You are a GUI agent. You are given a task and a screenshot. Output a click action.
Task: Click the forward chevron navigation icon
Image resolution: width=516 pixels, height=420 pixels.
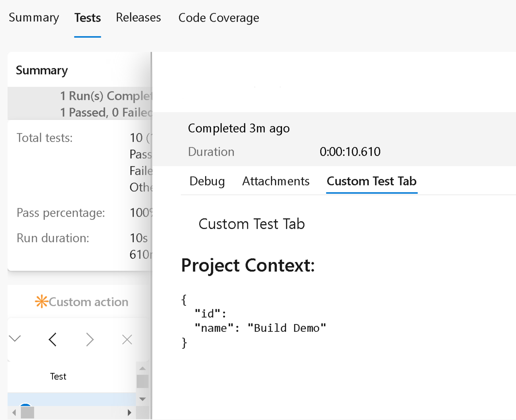coord(90,339)
